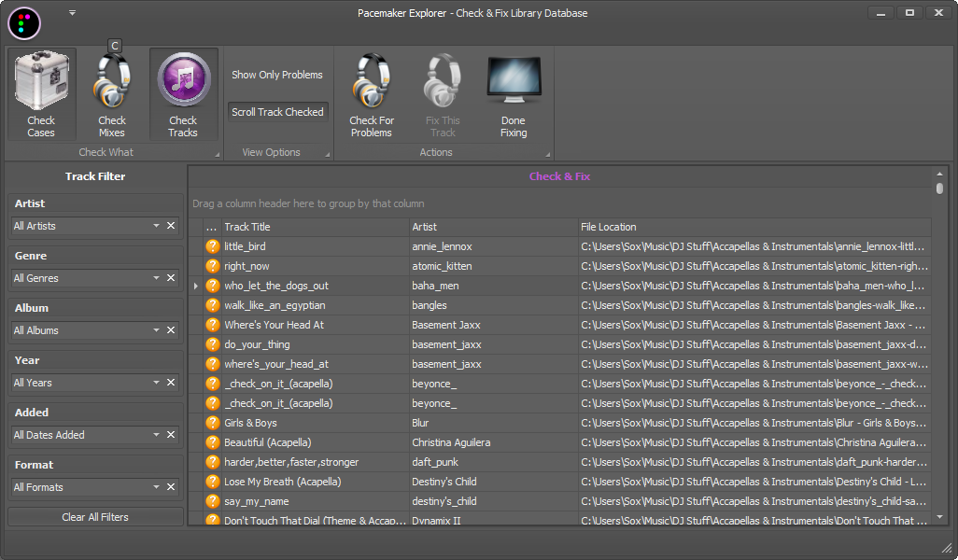Click the track list scrollbar down arrow

point(939,517)
